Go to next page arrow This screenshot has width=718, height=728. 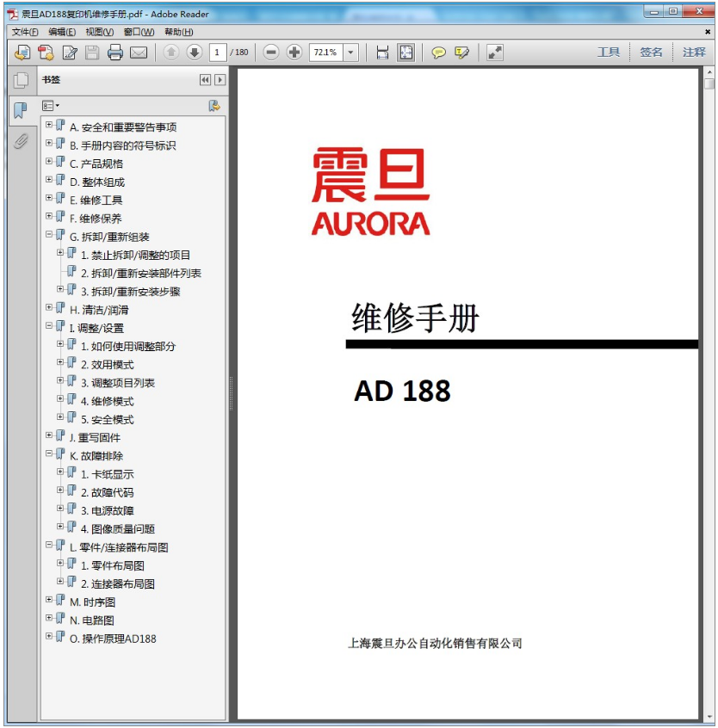195,52
